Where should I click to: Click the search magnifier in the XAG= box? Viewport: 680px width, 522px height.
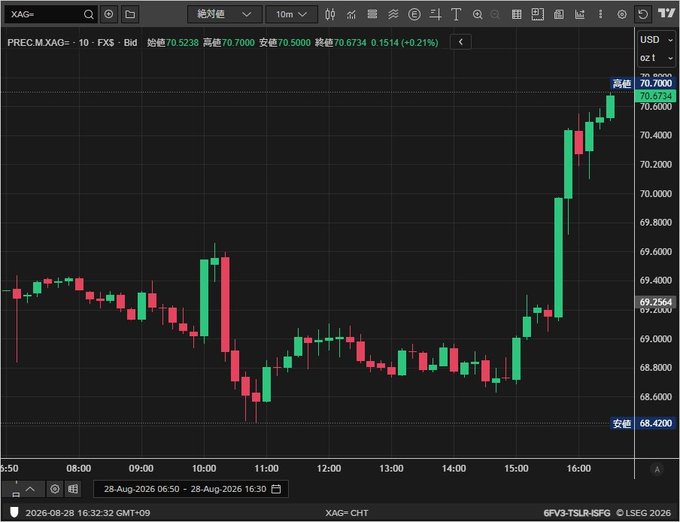[88, 14]
